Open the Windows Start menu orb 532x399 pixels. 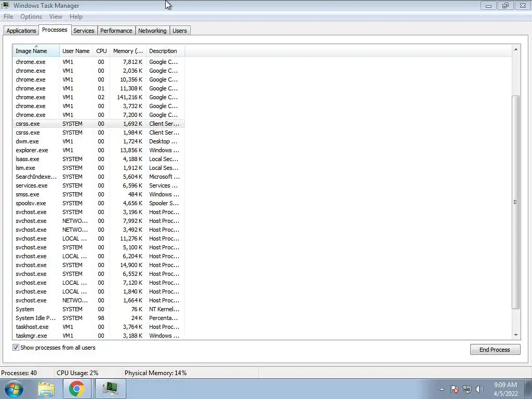tap(14, 389)
